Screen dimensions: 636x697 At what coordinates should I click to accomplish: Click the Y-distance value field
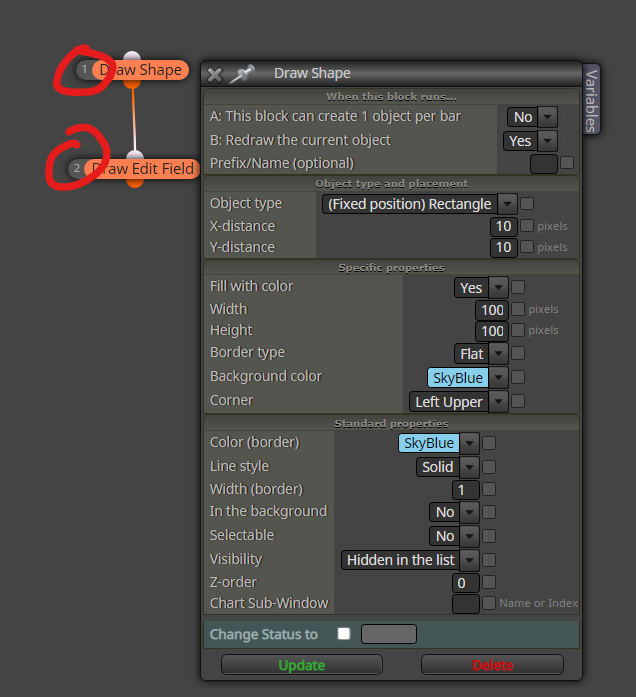click(x=504, y=247)
